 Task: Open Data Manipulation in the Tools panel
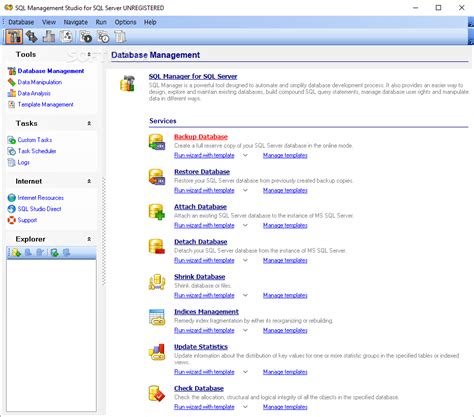click(40, 82)
